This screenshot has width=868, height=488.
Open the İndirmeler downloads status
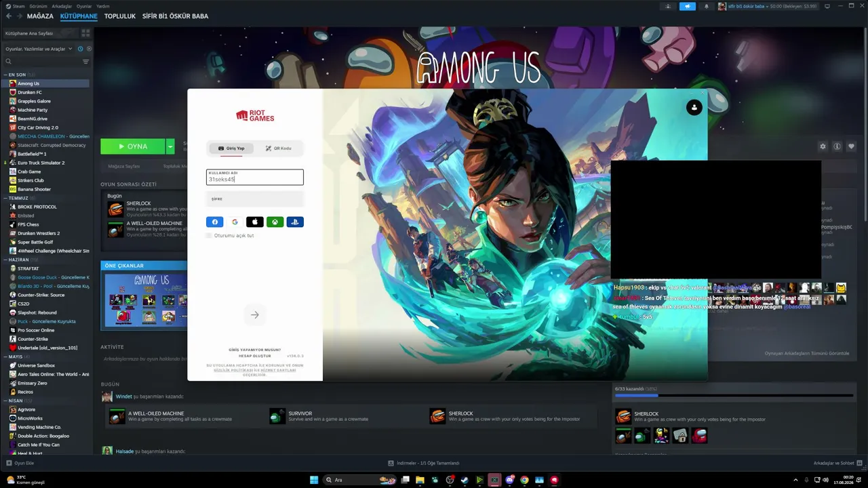click(x=423, y=463)
